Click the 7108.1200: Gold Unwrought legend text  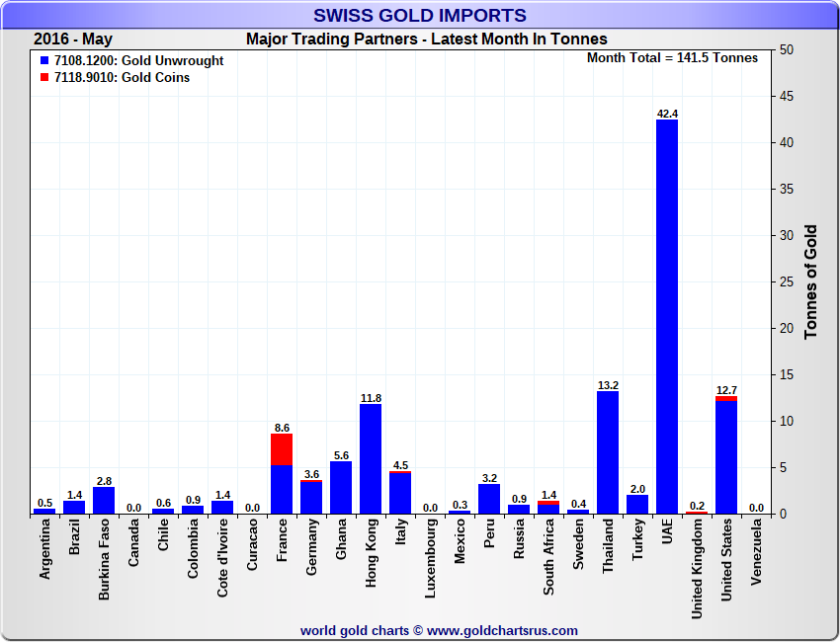click(138, 61)
